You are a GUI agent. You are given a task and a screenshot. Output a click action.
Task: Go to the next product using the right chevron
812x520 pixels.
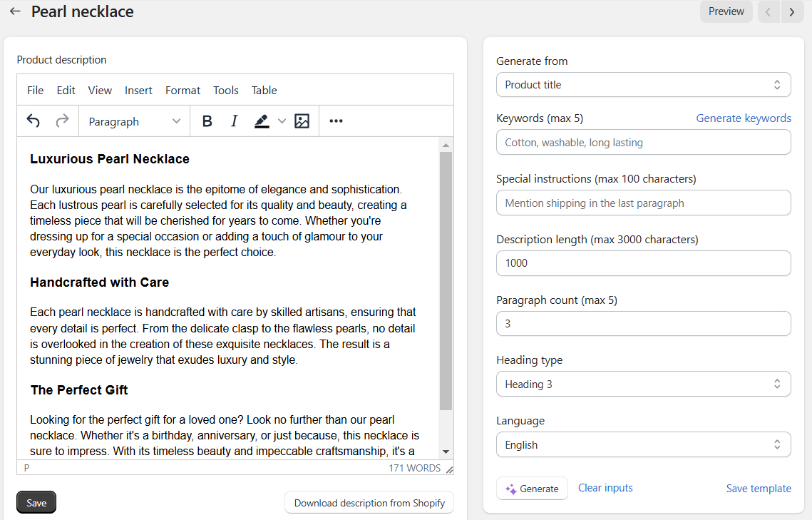(x=792, y=11)
